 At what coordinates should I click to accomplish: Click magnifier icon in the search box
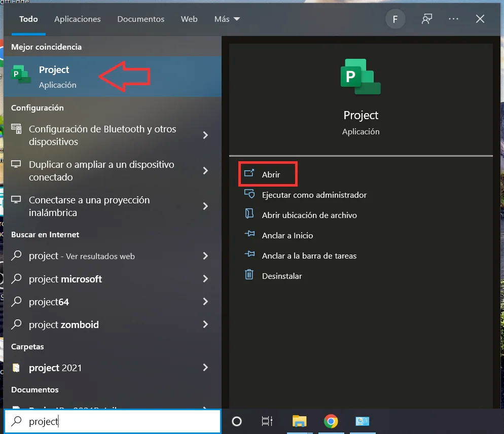[x=16, y=421]
